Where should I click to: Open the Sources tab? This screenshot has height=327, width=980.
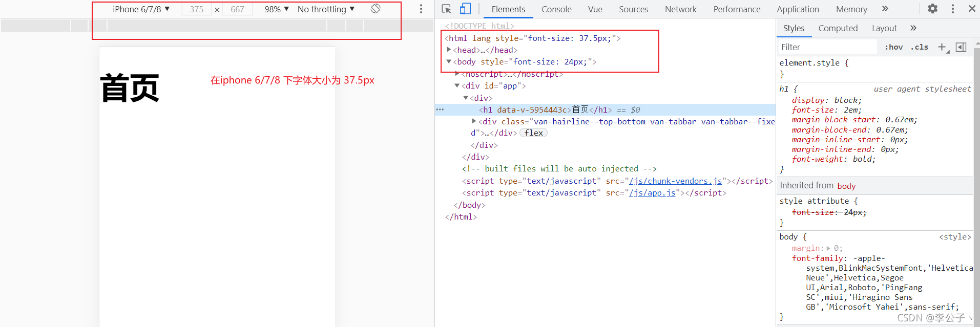[x=633, y=9]
